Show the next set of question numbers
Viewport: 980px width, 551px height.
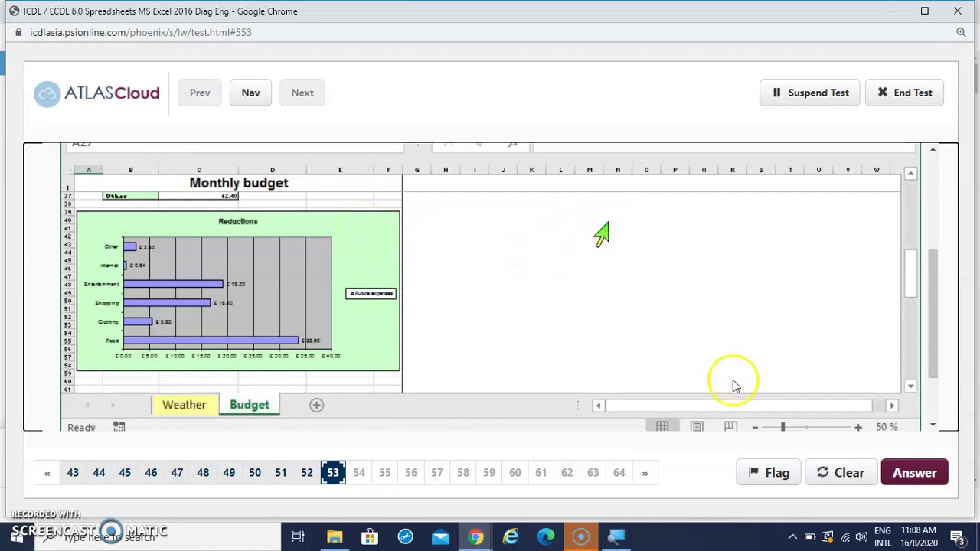tap(645, 472)
